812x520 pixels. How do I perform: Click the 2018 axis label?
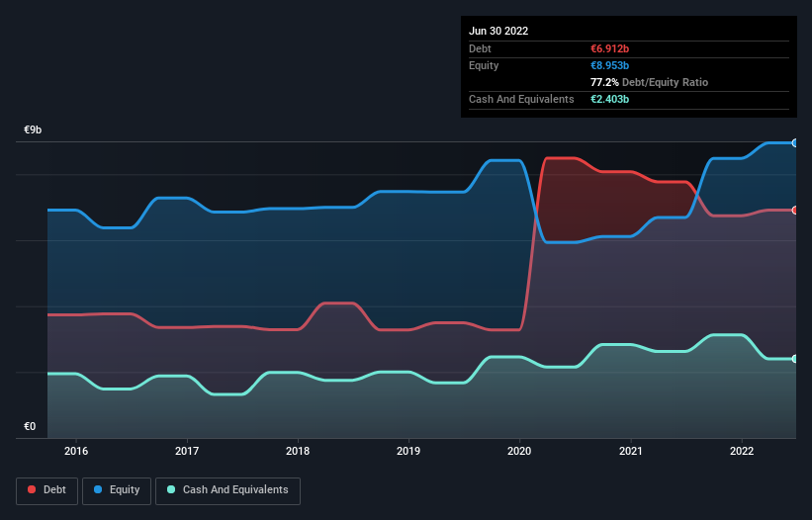coord(298,451)
